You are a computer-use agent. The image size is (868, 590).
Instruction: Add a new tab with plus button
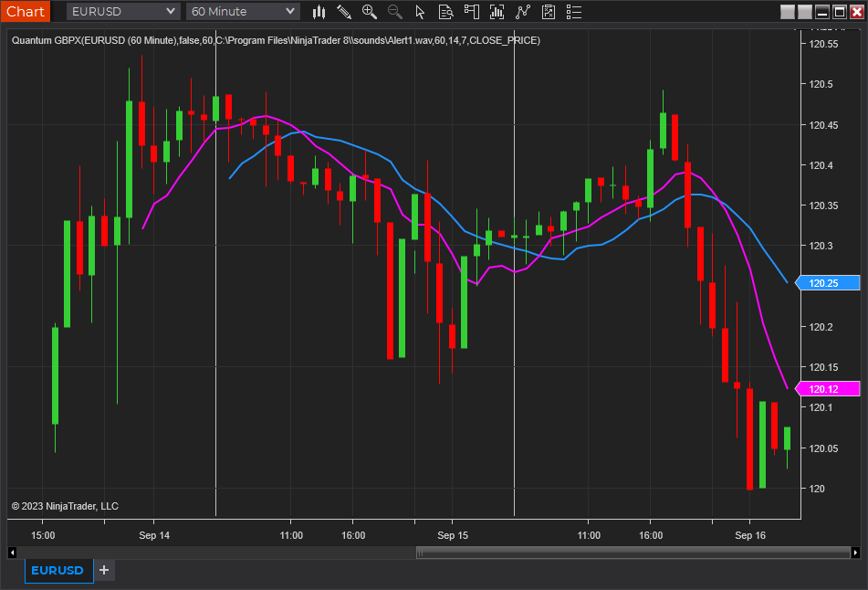(x=104, y=570)
